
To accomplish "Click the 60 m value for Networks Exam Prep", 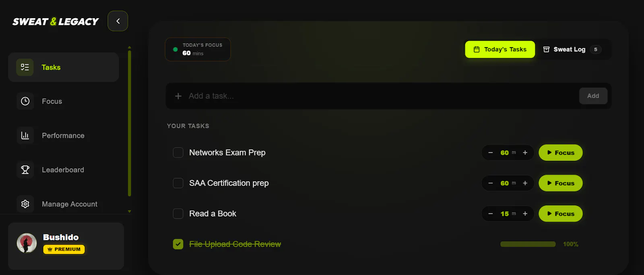I will tap(508, 152).
